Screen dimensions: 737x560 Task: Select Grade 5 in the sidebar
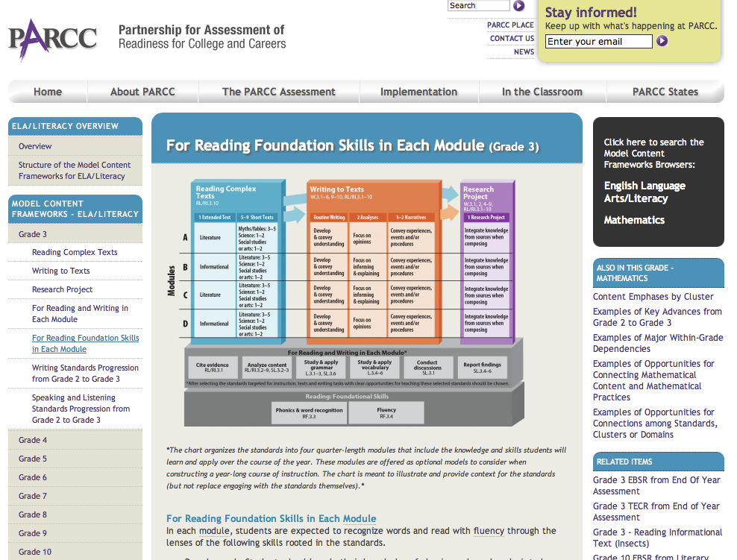pos(33,459)
